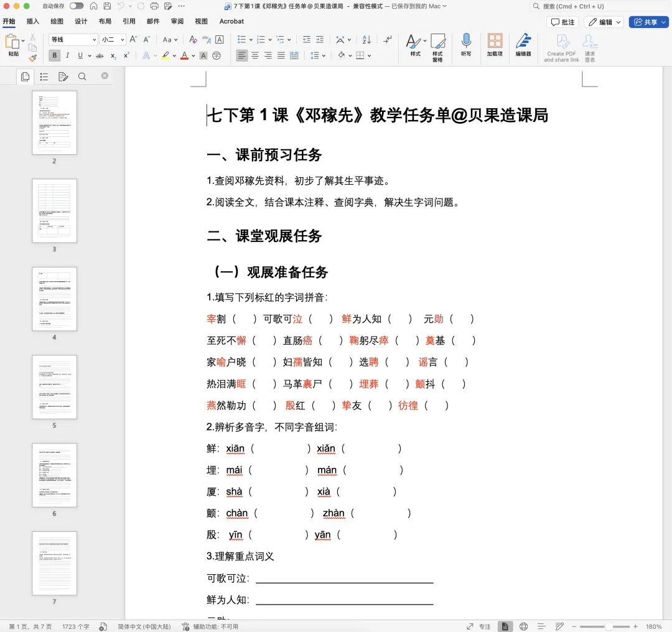Click the Save icon in title bar

click(x=107, y=6)
